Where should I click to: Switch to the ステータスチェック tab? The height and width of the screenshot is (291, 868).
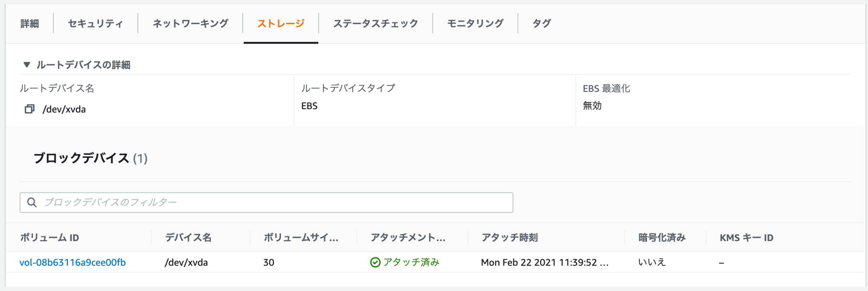coord(375,23)
